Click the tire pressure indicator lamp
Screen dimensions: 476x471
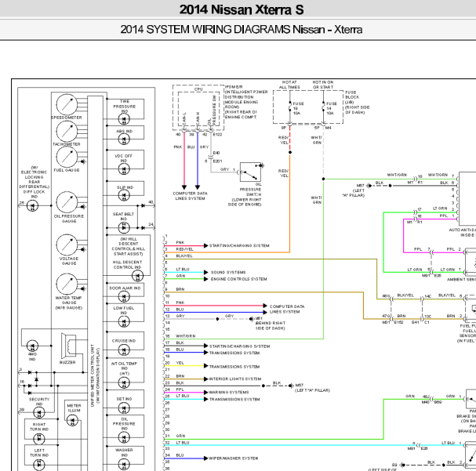pos(124,119)
